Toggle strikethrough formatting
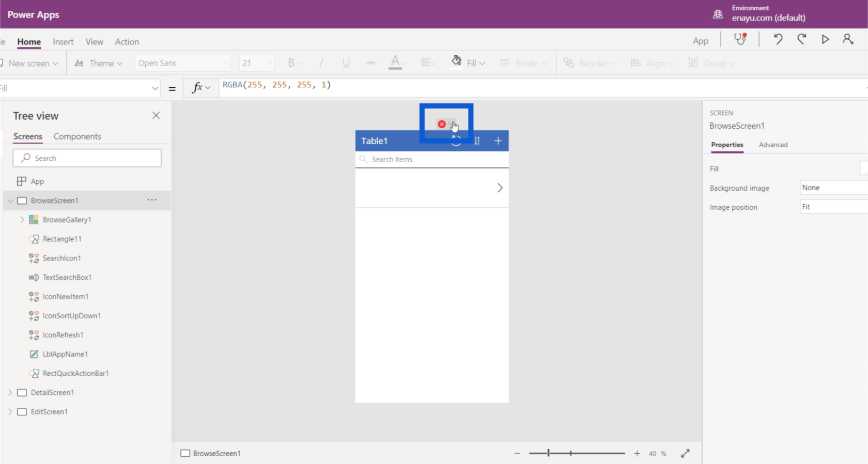Image resolution: width=868 pixels, height=464 pixels. point(370,63)
